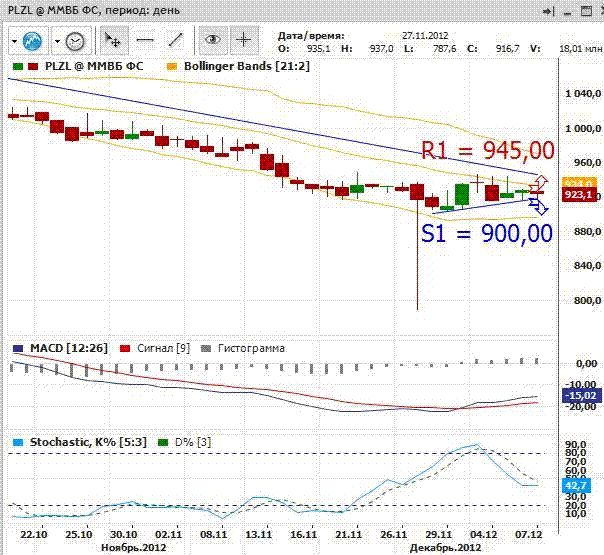The width and height of the screenshot is (604, 555).
Task: Click the red 923,1 current price tag
Action: 580,195
